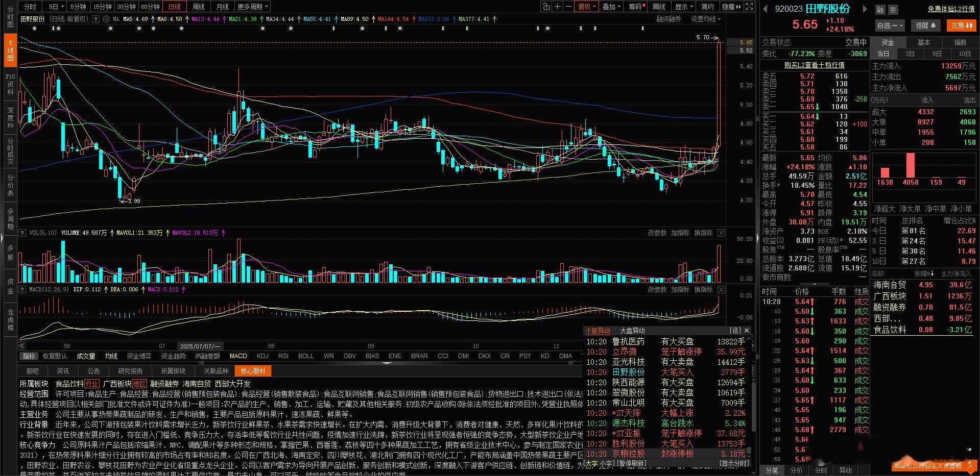Viewport: 980px width, 476px height.
Task: Go to previous stock with left arrow
Action: point(766,9)
